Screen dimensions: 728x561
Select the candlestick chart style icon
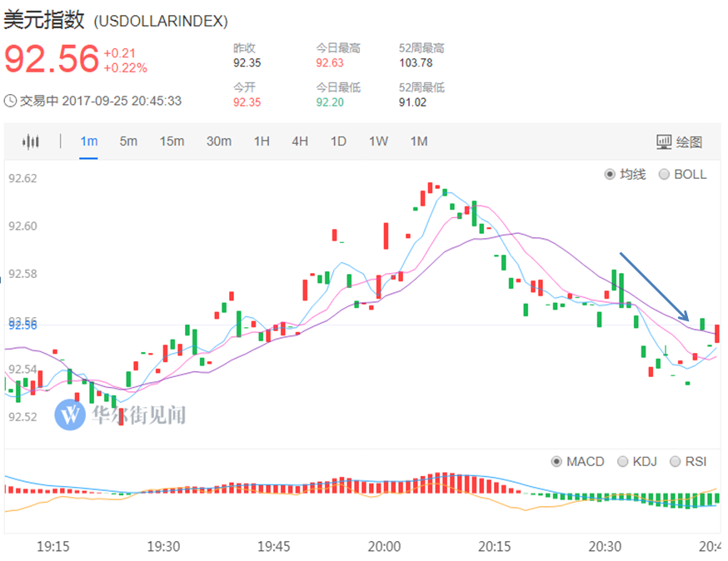[31, 141]
